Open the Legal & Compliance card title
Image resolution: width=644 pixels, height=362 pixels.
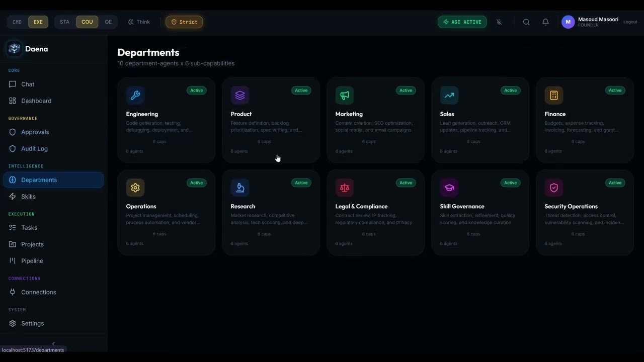pos(361,207)
